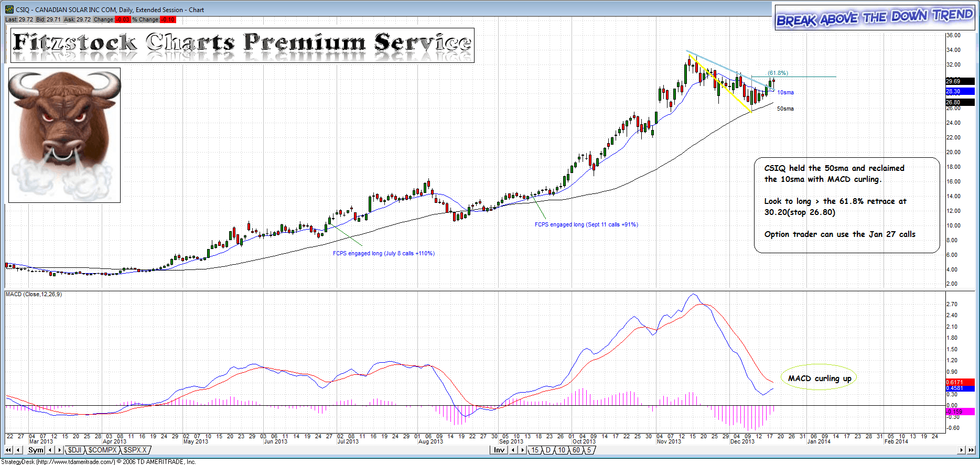Switch to the $DJI symbol tab
This screenshot has width=980, height=465.
click(75, 450)
